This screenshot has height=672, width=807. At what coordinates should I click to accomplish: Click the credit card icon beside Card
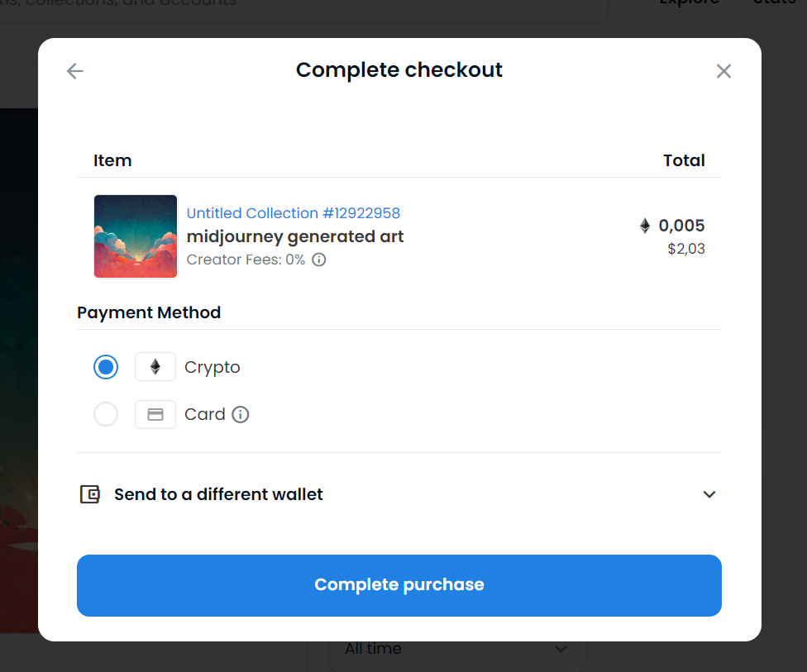pos(155,414)
